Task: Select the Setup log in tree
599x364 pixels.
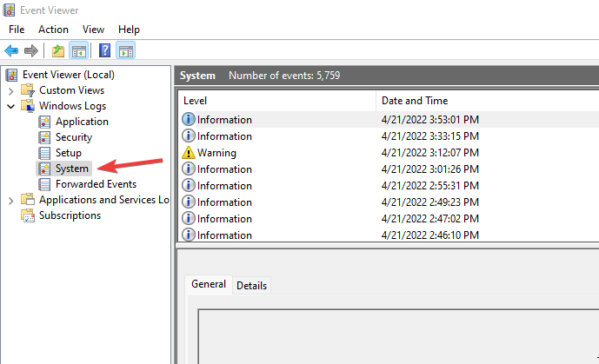Action: [68, 153]
